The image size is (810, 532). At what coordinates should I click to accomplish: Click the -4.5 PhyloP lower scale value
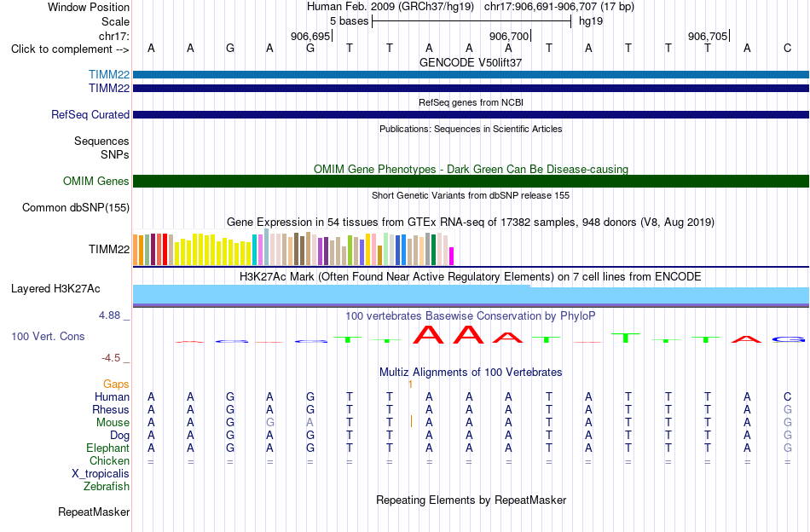click(111, 358)
